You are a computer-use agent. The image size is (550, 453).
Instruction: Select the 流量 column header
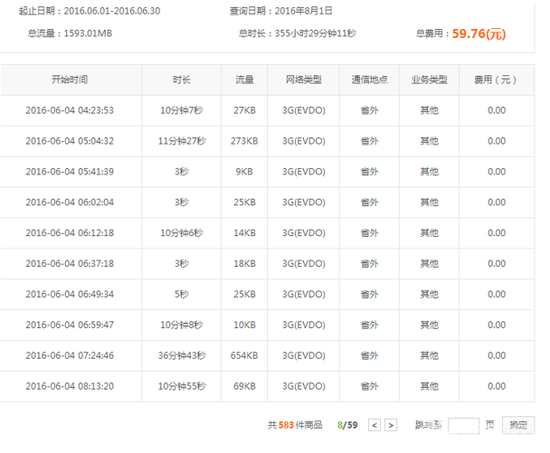click(244, 80)
